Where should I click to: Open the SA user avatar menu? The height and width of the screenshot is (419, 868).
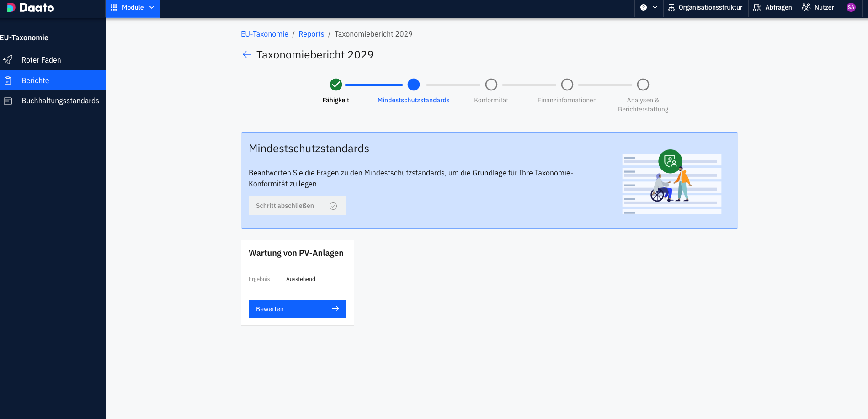[x=851, y=7]
